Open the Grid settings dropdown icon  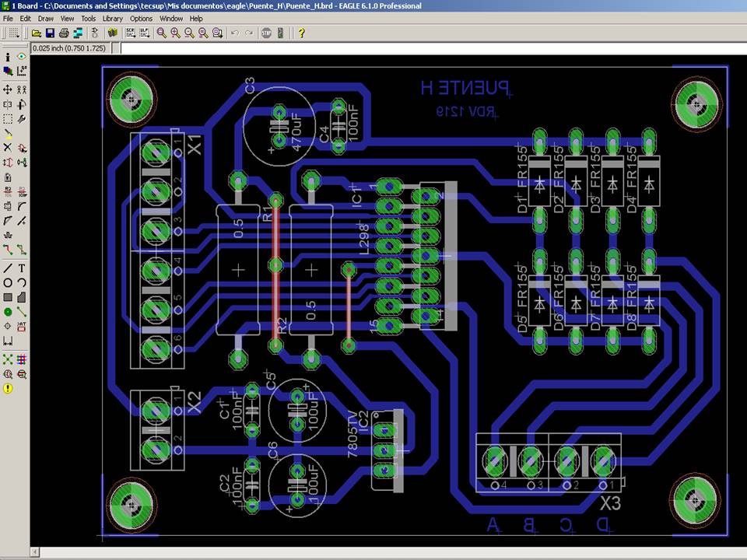pyautogui.click(x=14, y=33)
